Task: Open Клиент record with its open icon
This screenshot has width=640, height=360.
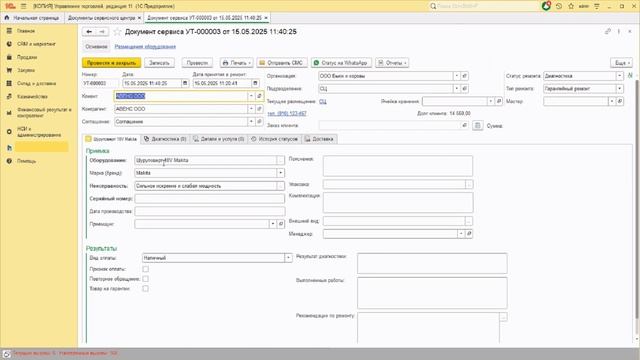Action: (259, 96)
